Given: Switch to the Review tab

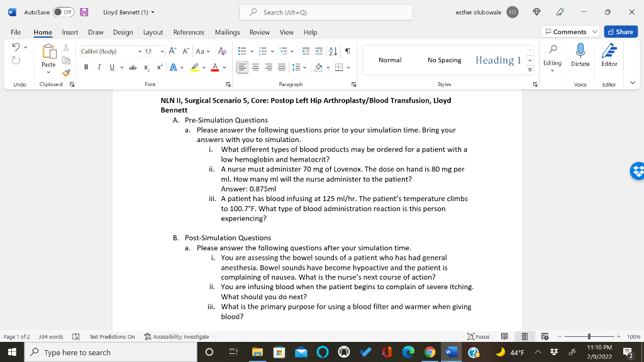Looking at the screenshot, I should (260, 32).
